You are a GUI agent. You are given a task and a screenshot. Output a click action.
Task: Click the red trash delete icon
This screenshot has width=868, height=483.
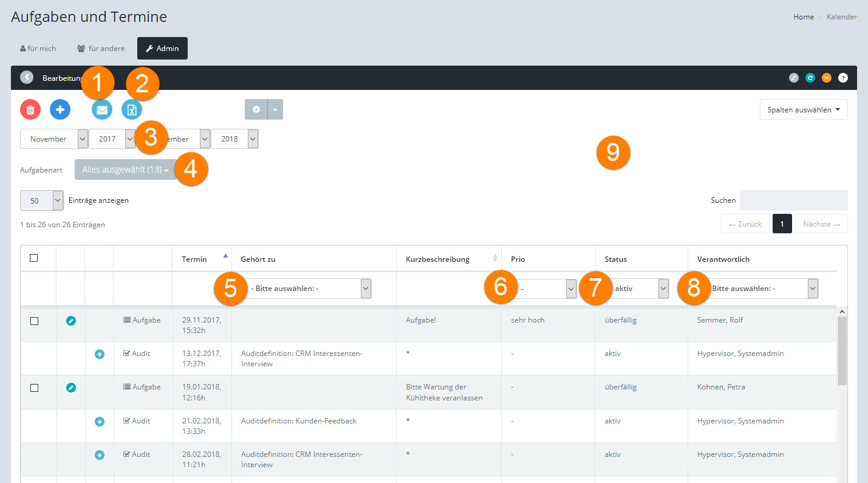tap(30, 109)
